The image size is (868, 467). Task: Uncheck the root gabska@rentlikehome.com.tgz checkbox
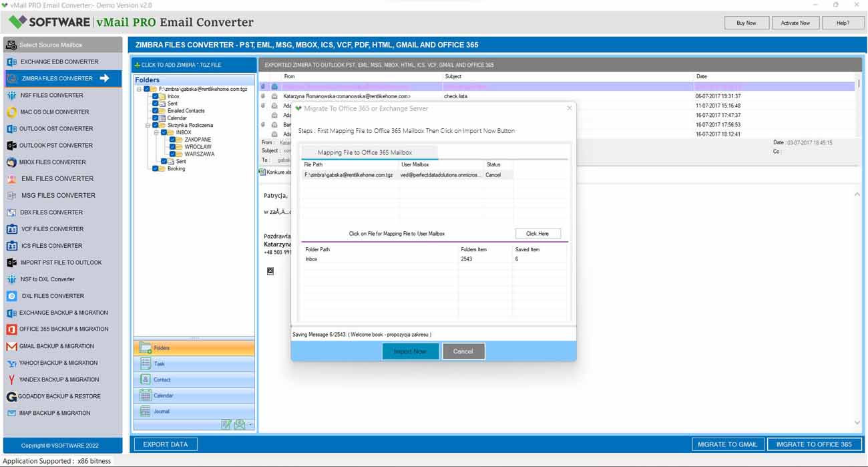(147, 89)
